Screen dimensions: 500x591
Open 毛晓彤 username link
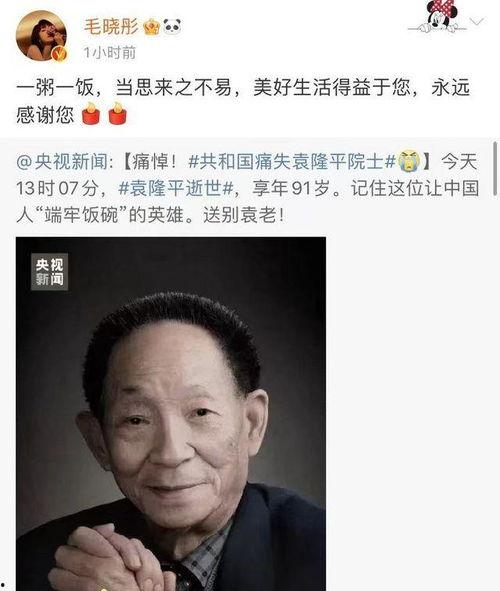[x=111, y=27]
